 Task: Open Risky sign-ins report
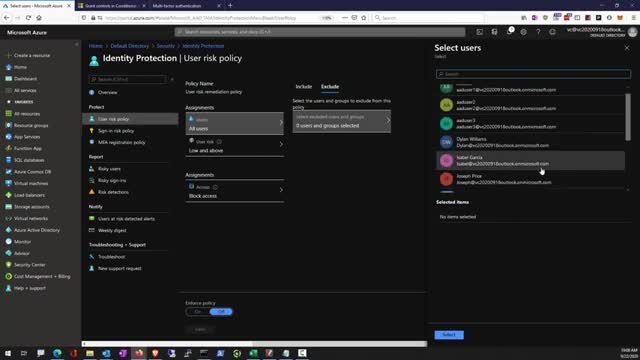click(112, 180)
